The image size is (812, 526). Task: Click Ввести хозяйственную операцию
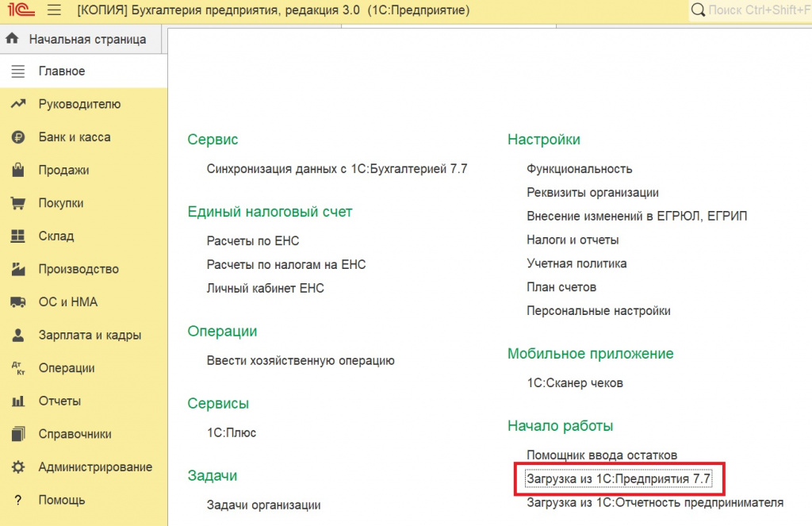[301, 361]
